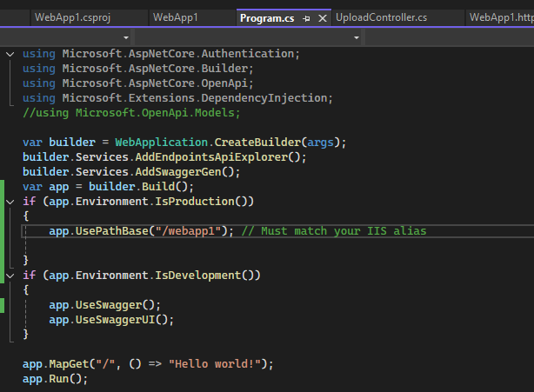Click the Microsoft.AspNetCore.Authentication using line
This screenshot has height=392, width=534.
161,54
